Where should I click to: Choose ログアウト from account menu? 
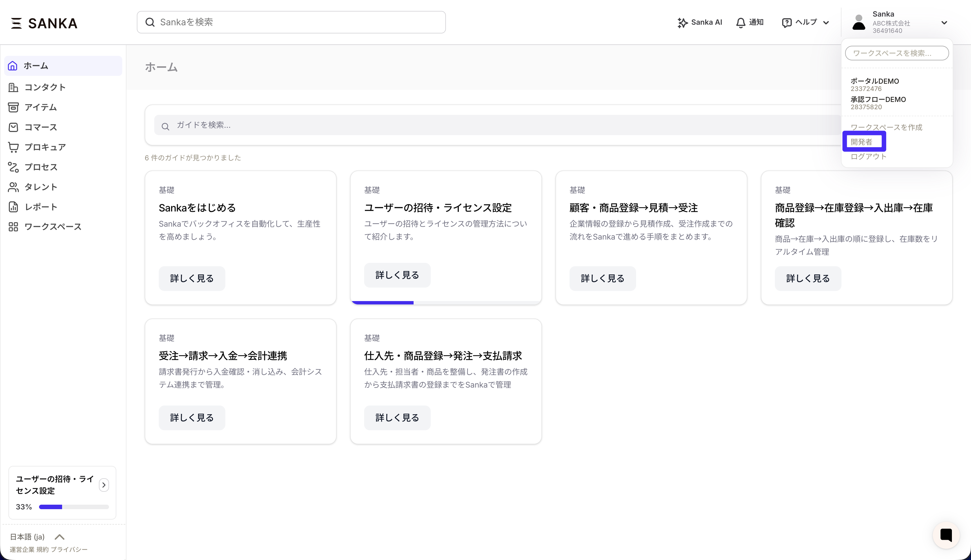(x=868, y=156)
